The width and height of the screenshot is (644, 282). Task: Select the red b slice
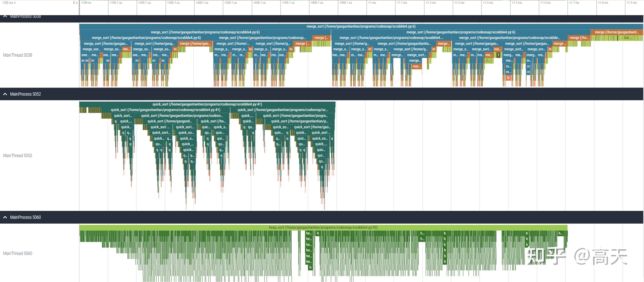[508, 78]
